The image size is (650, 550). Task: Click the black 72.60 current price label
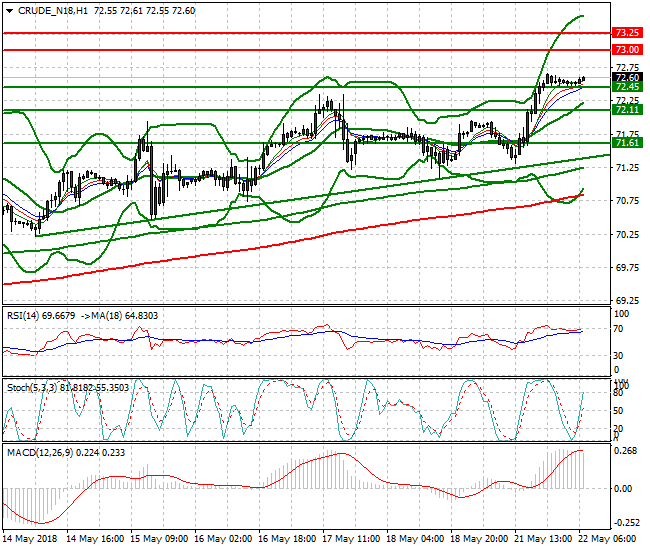point(627,77)
